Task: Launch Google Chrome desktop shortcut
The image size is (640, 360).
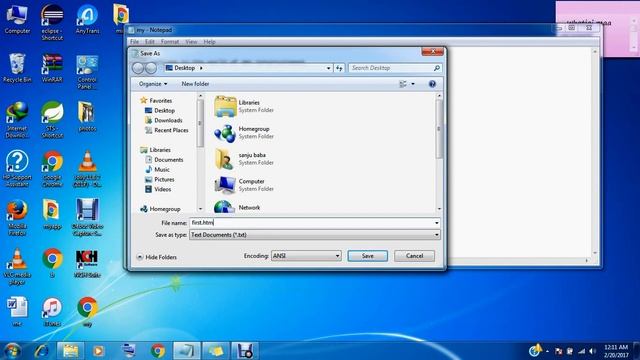Action: (52, 169)
